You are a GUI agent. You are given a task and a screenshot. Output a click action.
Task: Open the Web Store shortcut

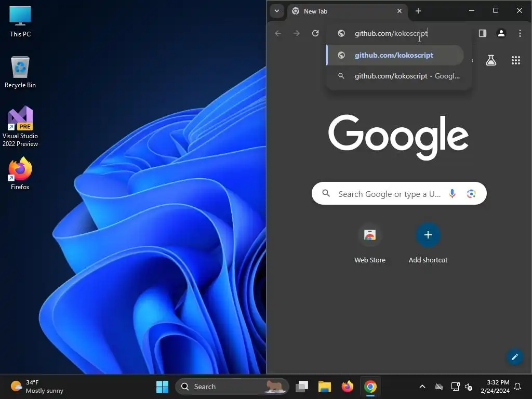(x=370, y=243)
